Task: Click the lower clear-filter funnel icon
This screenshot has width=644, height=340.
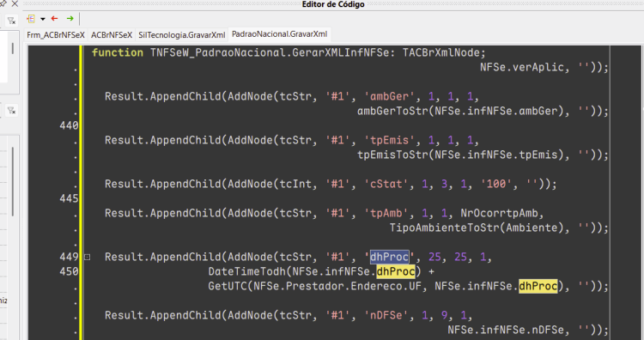Action: click(11, 110)
